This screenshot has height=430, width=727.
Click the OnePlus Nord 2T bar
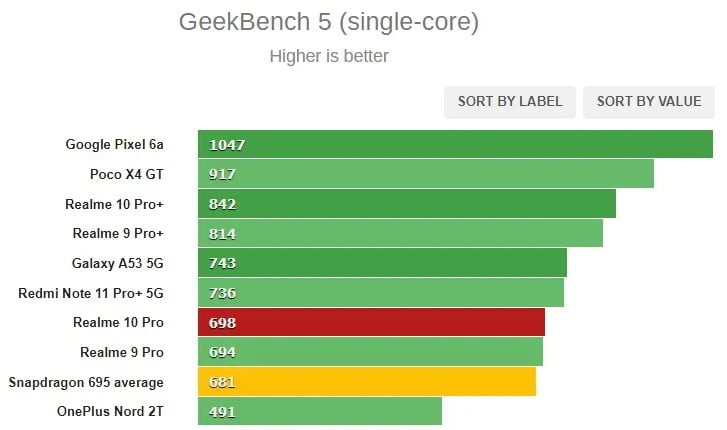pyautogui.click(x=320, y=411)
